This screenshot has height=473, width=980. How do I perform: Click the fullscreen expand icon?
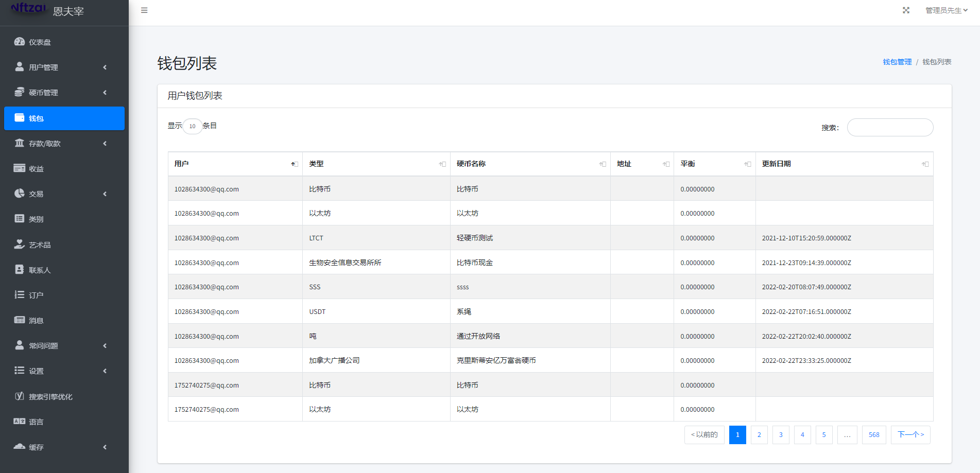tap(906, 10)
